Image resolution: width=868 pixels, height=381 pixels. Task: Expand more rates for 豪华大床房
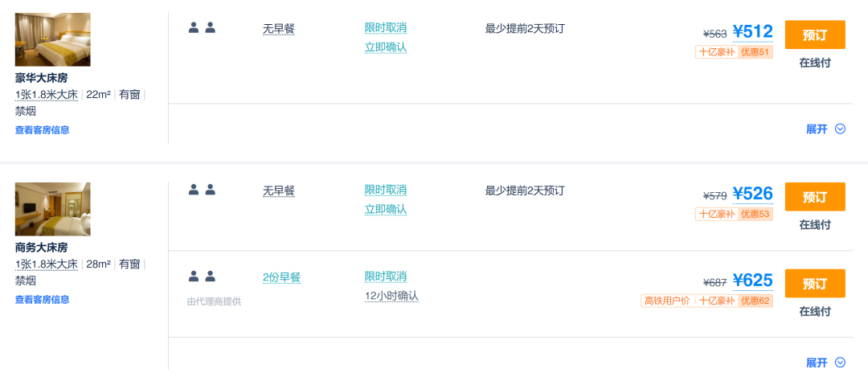click(x=817, y=129)
